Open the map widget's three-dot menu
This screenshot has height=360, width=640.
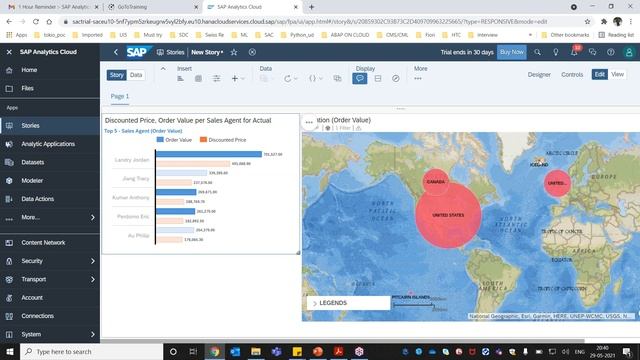309,122
